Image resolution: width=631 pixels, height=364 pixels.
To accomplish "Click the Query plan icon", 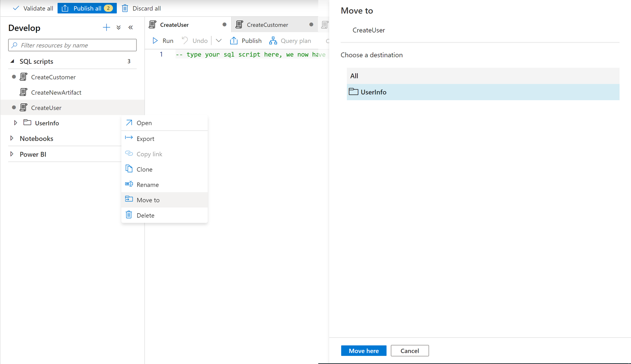I will (x=273, y=41).
